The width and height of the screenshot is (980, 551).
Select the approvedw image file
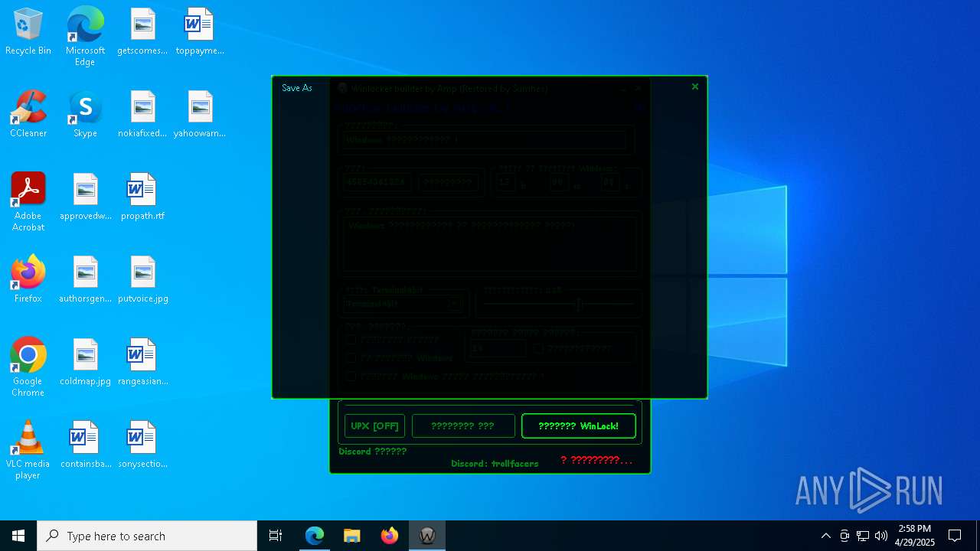pyautogui.click(x=85, y=197)
